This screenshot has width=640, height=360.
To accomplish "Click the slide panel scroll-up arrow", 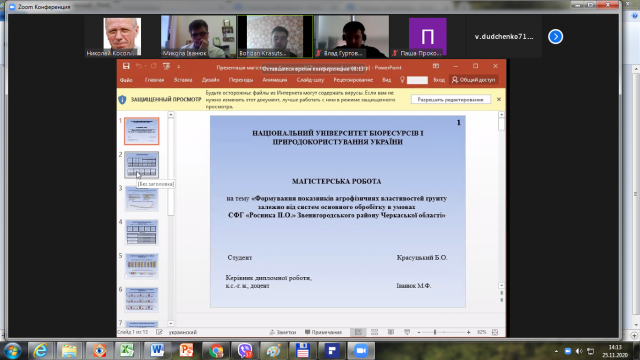I will click(x=171, y=115).
